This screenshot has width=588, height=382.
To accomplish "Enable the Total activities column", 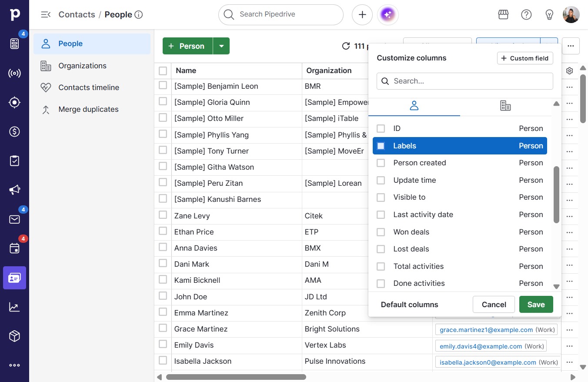I will click(381, 266).
